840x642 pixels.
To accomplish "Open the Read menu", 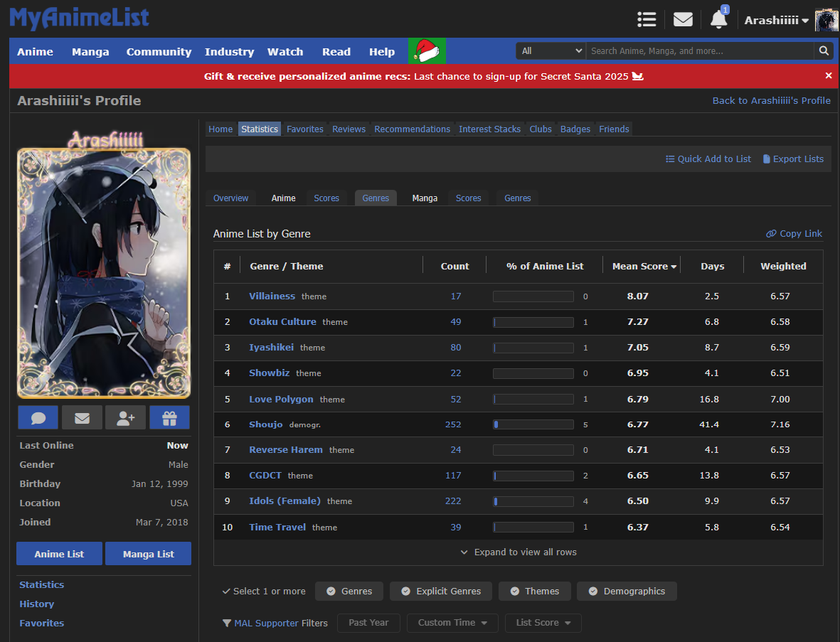I will click(336, 52).
